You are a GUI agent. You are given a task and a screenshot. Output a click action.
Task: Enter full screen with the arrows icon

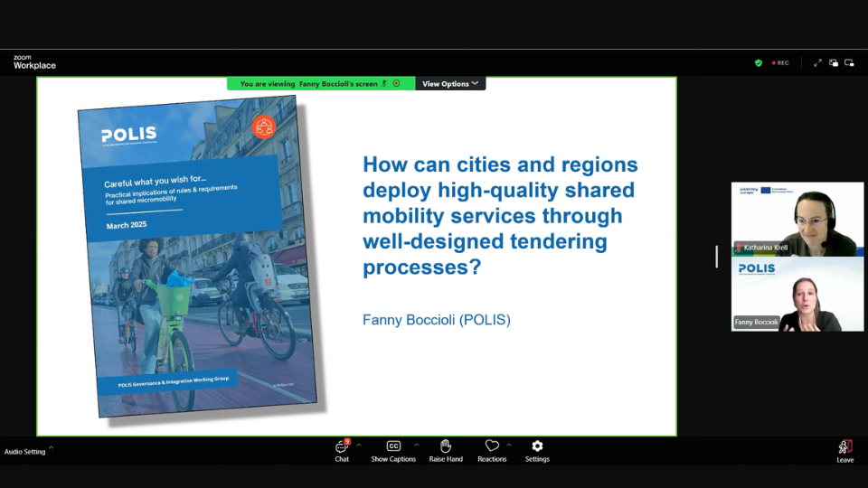817,63
